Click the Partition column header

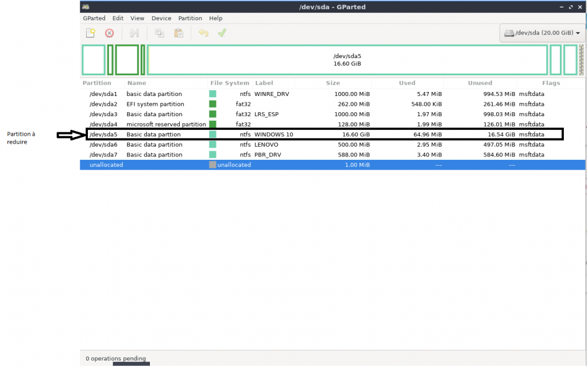coord(96,83)
